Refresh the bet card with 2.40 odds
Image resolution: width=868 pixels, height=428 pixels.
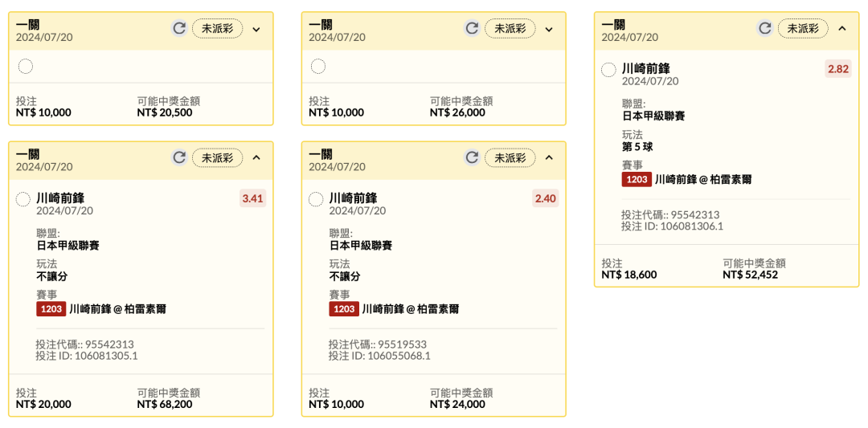(473, 158)
